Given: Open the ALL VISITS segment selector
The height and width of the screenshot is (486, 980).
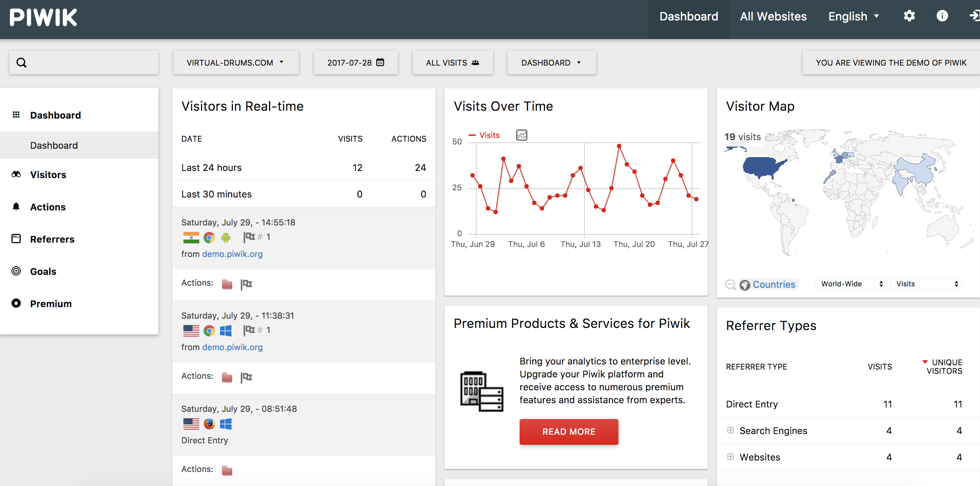Looking at the screenshot, I should pyautogui.click(x=453, y=62).
